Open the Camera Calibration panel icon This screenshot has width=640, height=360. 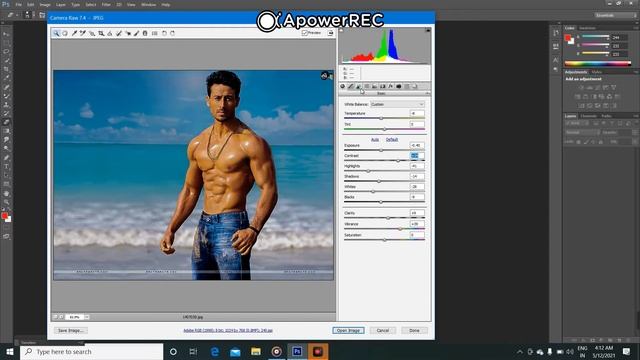pyautogui.click(x=399, y=87)
